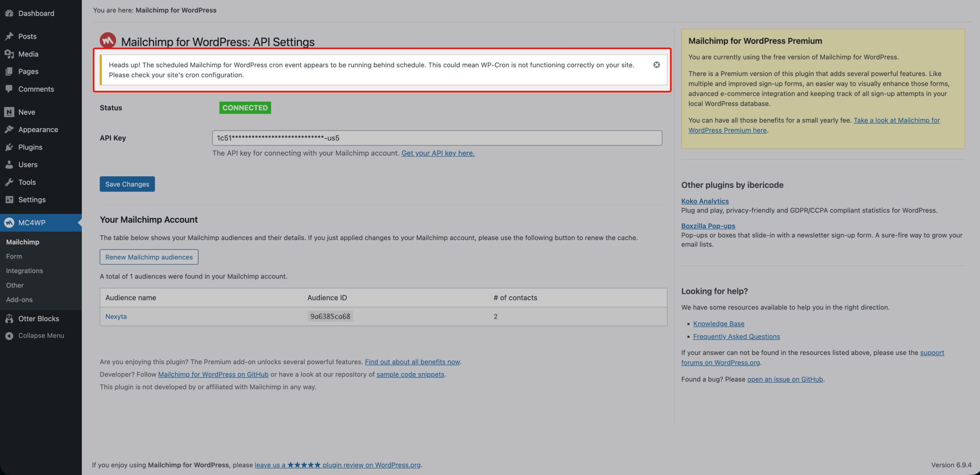Viewport: 980px width, 475px height.
Task: Open the Add-ons submenu item
Action: click(20, 300)
